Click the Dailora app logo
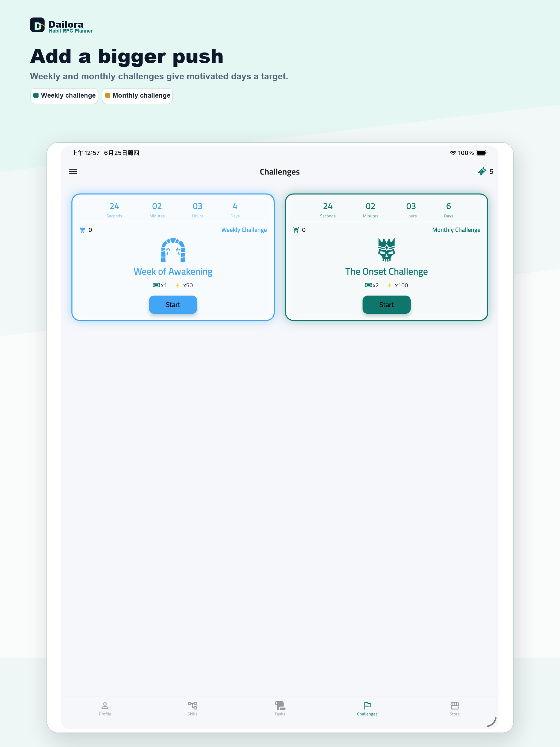Image resolution: width=560 pixels, height=747 pixels. point(37,25)
